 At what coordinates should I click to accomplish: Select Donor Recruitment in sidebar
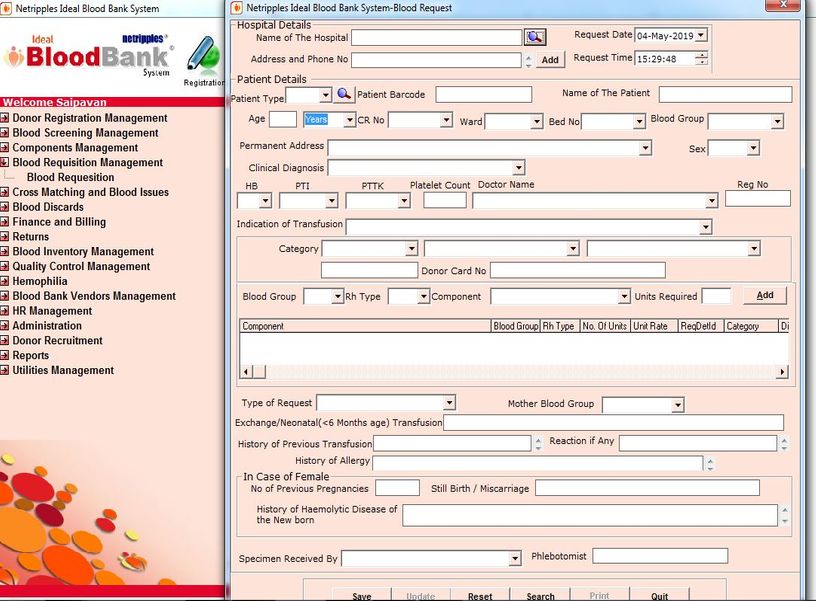[57, 340]
